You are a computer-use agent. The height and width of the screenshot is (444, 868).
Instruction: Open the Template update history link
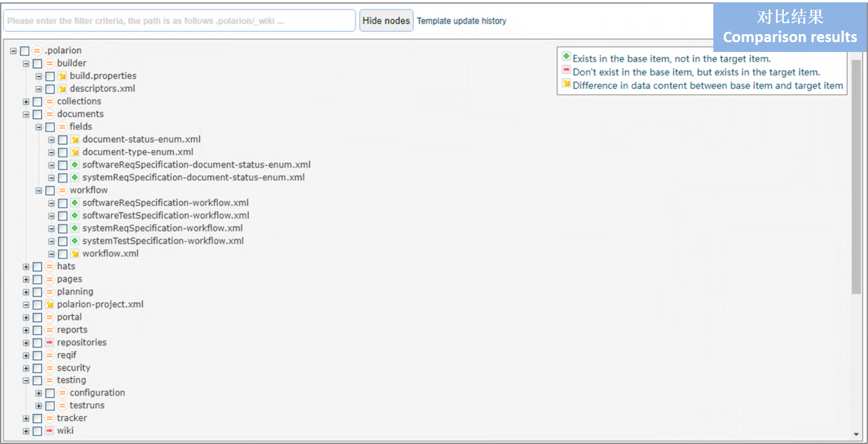(462, 21)
